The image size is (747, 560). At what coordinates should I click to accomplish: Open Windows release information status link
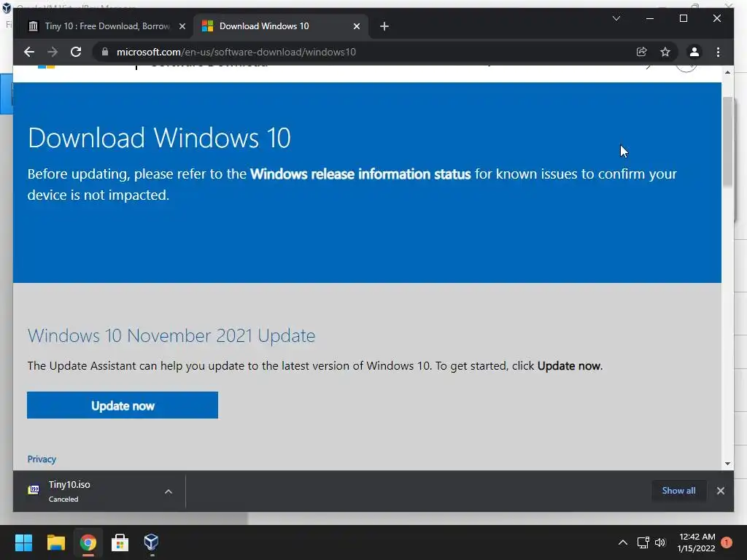point(360,174)
